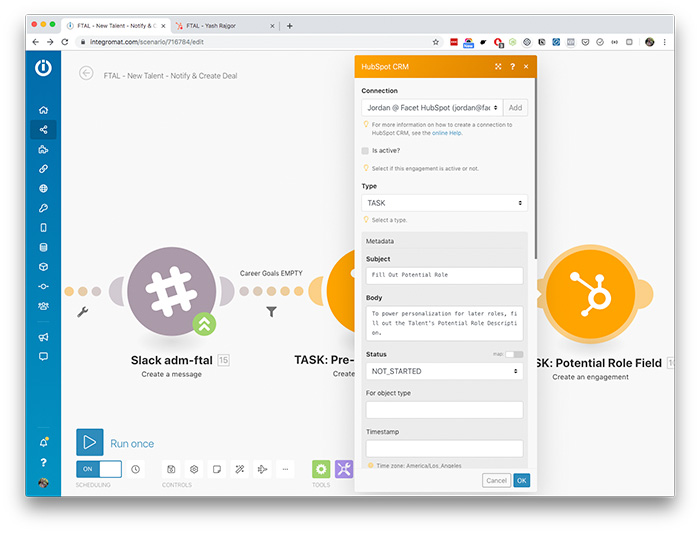
Task: Reload the browser page
Action: click(65, 42)
